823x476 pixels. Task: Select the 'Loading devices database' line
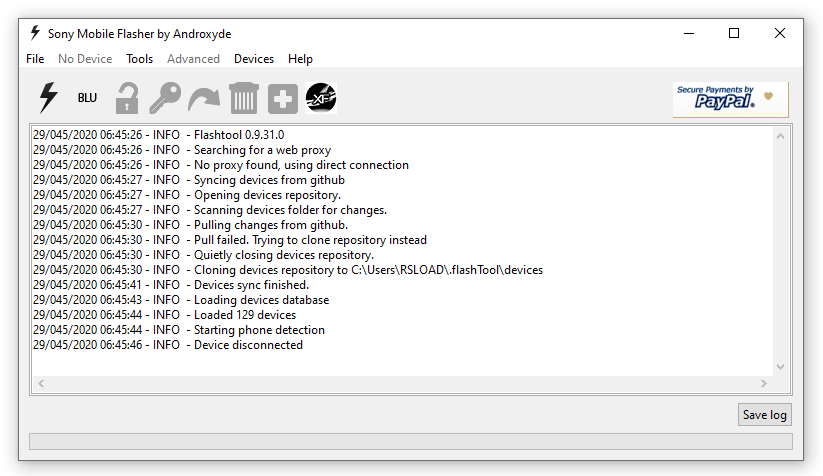[181, 300]
